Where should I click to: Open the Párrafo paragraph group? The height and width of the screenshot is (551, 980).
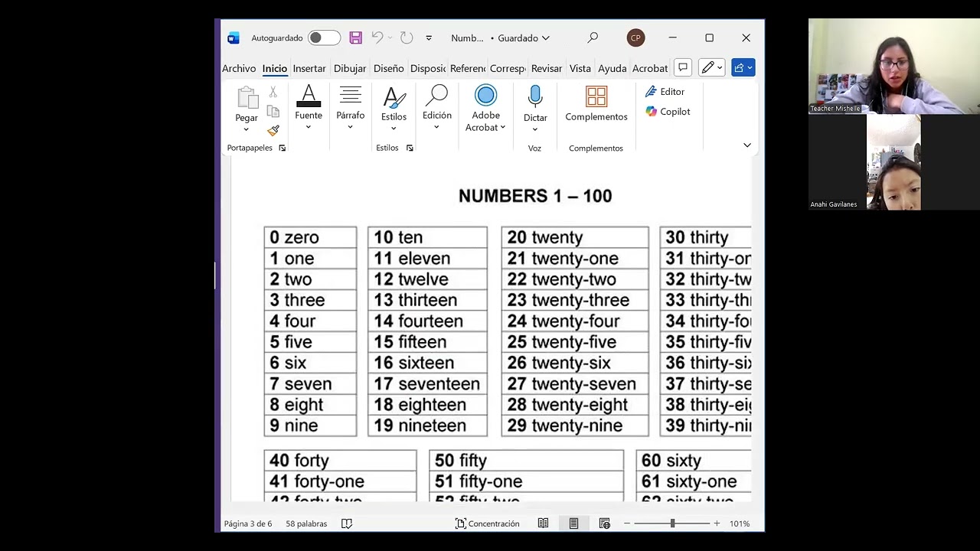350,108
